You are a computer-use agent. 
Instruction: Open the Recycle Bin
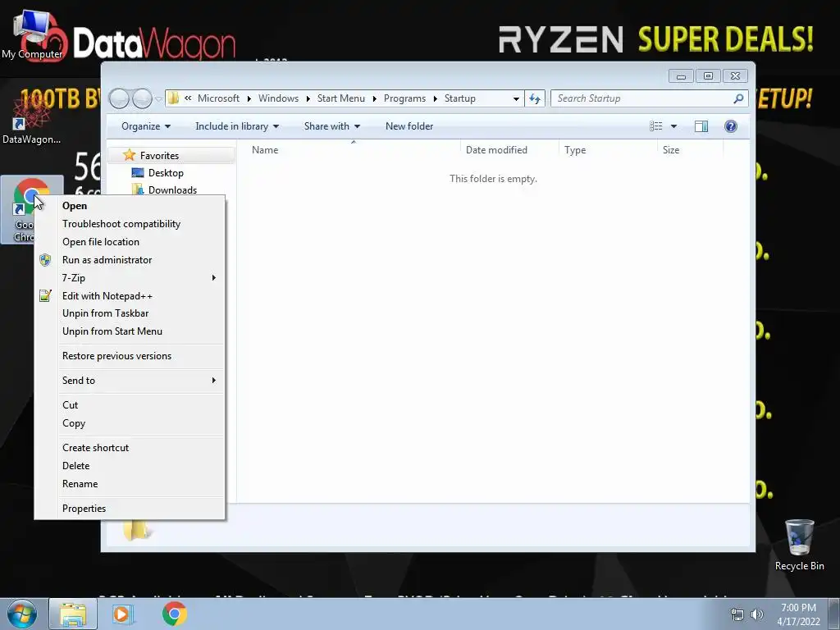pos(799,546)
